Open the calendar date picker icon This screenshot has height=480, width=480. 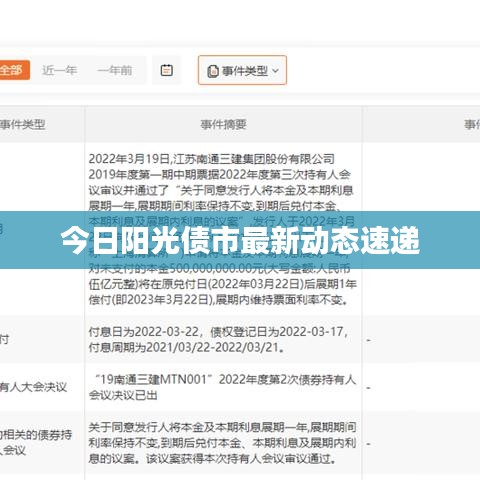pyautogui.click(x=167, y=70)
